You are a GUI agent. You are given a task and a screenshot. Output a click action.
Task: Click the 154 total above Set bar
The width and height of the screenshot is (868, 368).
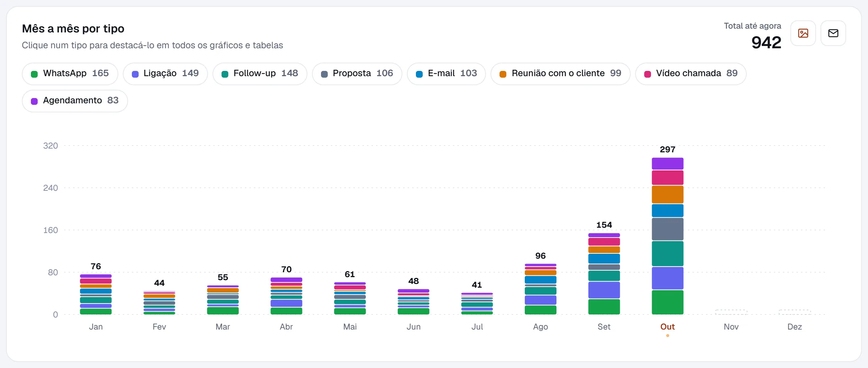click(x=604, y=225)
